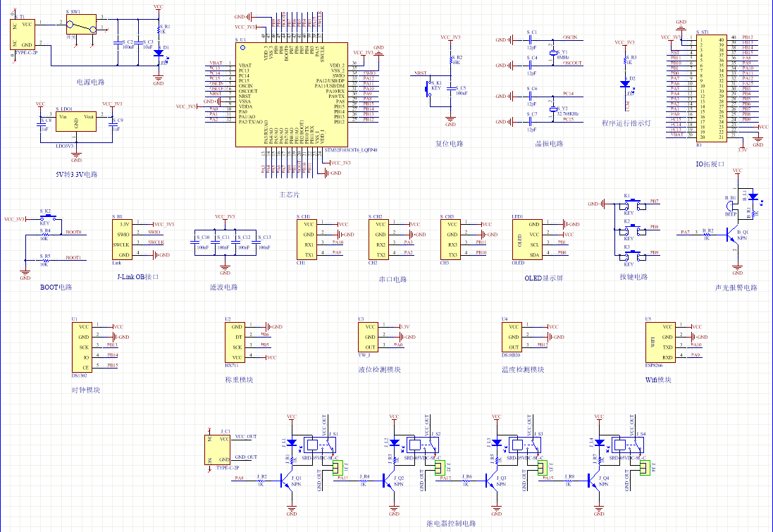773x532 pixels.
Task: Click the S_T1 TYPE-C-2P power connector
Action: click(23, 35)
